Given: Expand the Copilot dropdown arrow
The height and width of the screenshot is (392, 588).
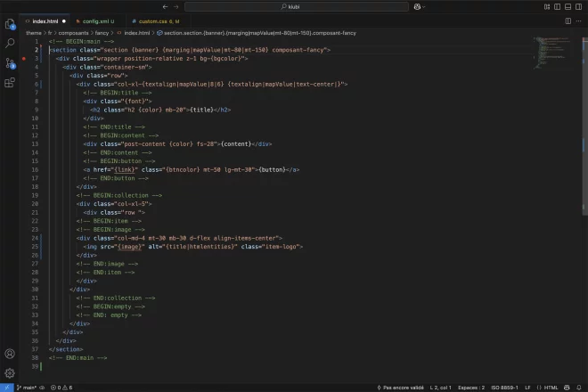Looking at the screenshot, I should (x=424, y=7).
